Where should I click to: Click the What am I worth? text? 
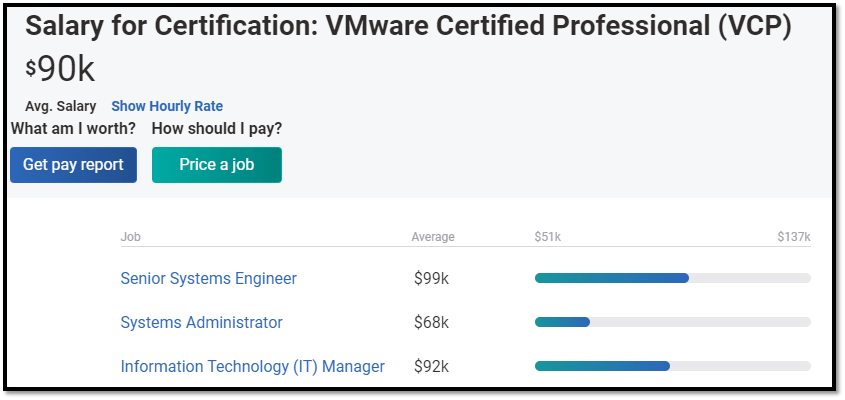73,129
